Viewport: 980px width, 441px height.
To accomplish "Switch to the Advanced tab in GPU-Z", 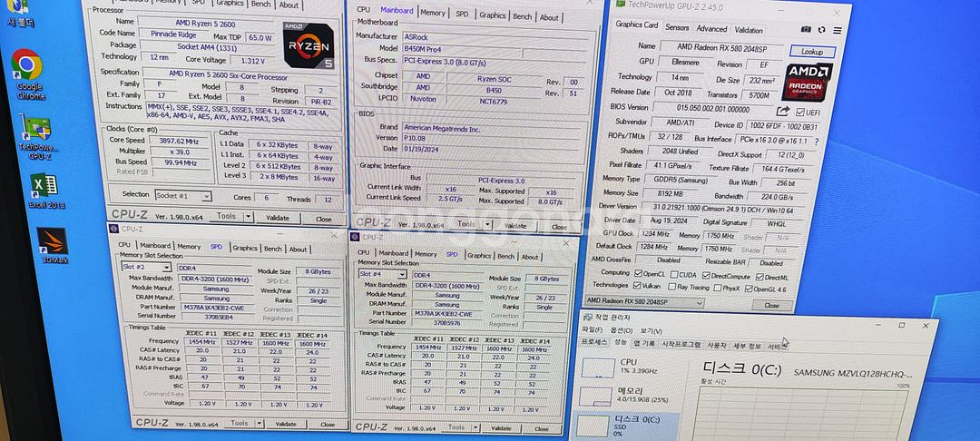I will coord(711,29).
